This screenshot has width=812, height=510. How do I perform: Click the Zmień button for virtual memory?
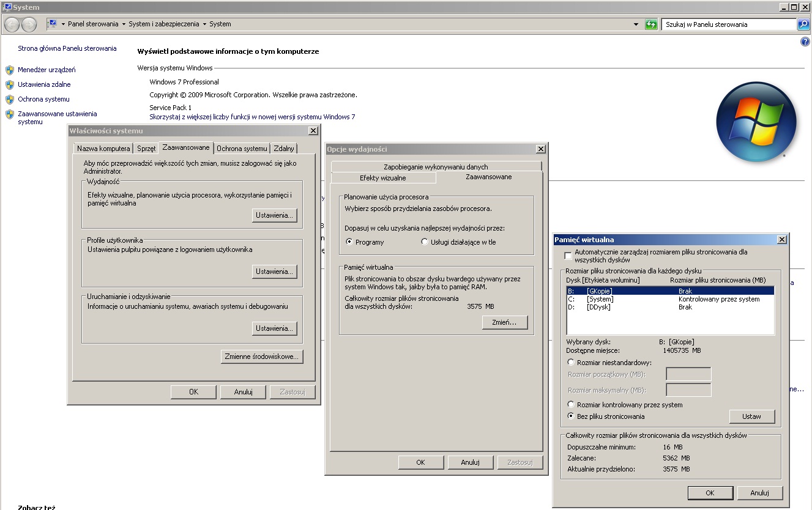[505, 322]
